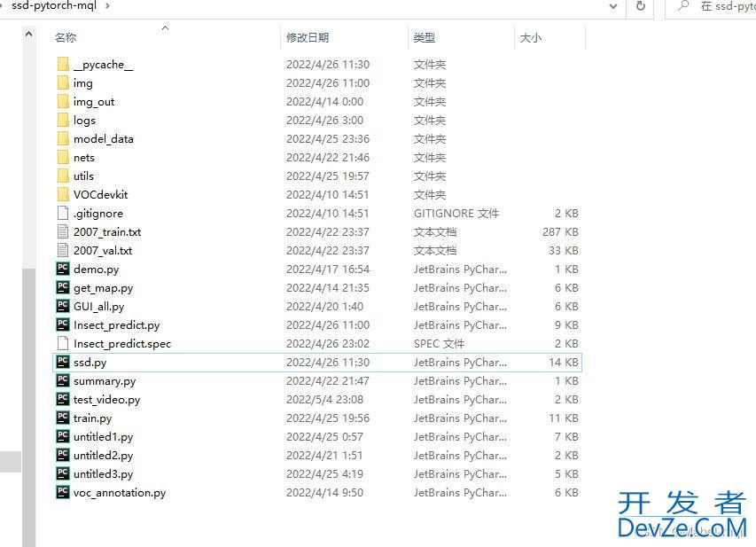Viewport: 756px width, 547px height.
Task: Select the file named GUI_all.py
Action: coord(99,307)
